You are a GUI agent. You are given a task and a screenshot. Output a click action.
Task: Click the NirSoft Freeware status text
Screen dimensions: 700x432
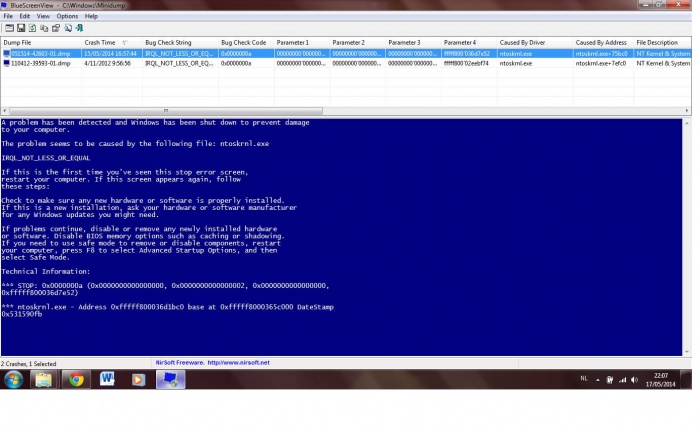(179, 363)
